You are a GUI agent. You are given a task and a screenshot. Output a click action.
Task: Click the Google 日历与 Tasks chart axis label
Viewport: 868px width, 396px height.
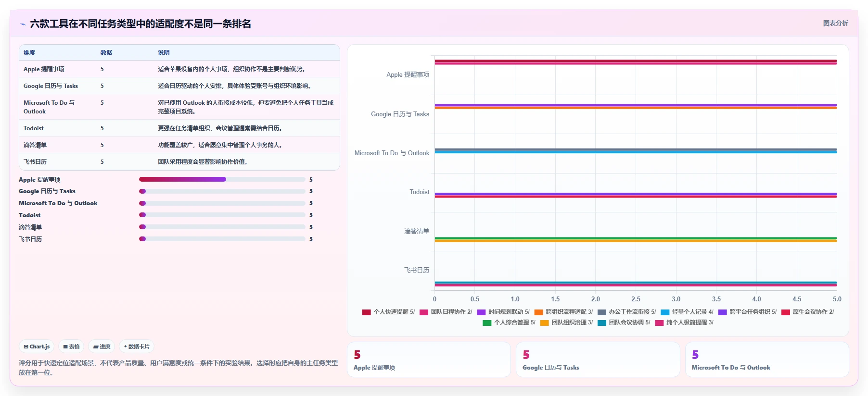coord(400,114)
